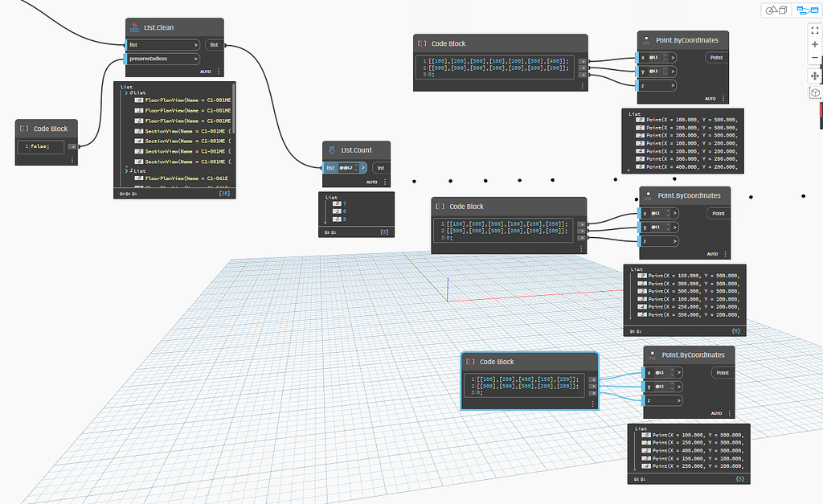
Task: Click the fit-to-screen icon on the right toolbar
Action: (814, 31)
